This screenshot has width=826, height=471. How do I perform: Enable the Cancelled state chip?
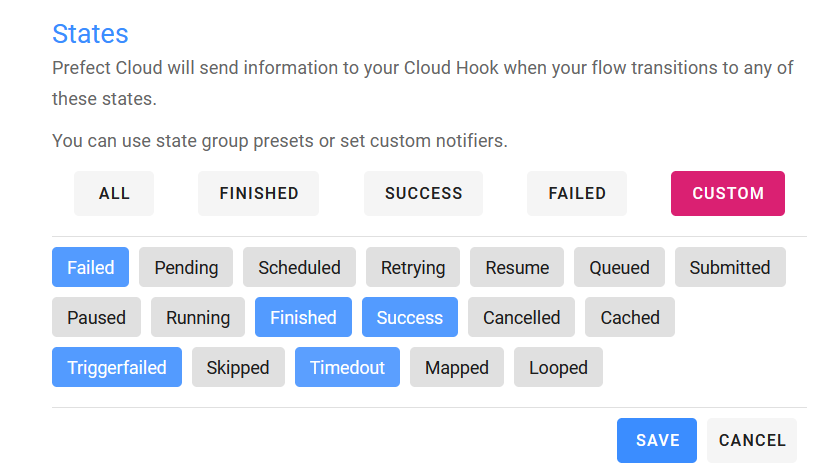pyautogui.click(x=521, y=317)
